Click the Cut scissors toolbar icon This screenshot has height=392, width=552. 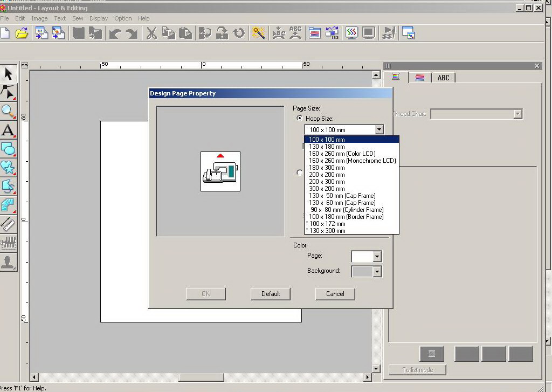(151, 33)
